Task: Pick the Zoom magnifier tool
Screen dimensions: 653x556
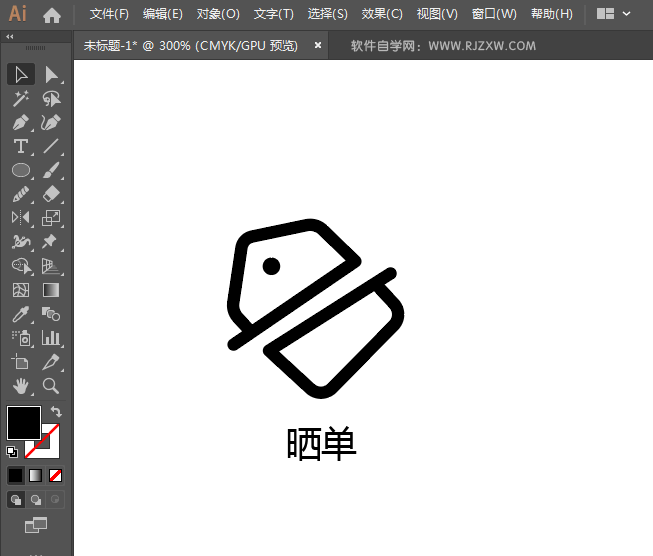Action: (x=52, y=386)
